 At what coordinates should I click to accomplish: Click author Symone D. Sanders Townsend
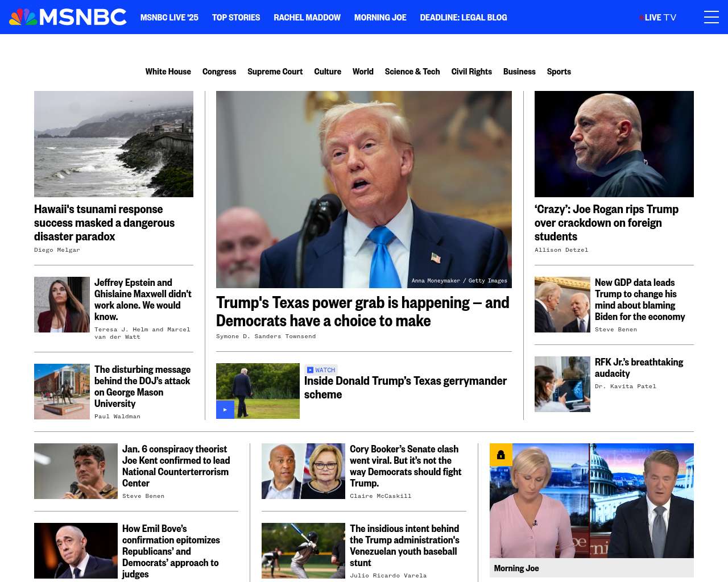[x=266, y=336]
